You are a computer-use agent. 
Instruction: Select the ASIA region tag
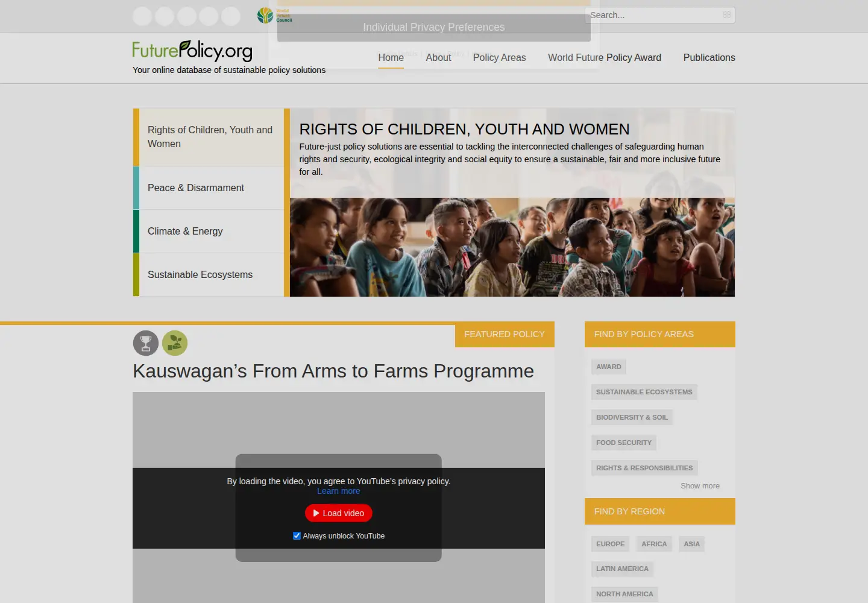pyautogui.click(x=692, y=544)
